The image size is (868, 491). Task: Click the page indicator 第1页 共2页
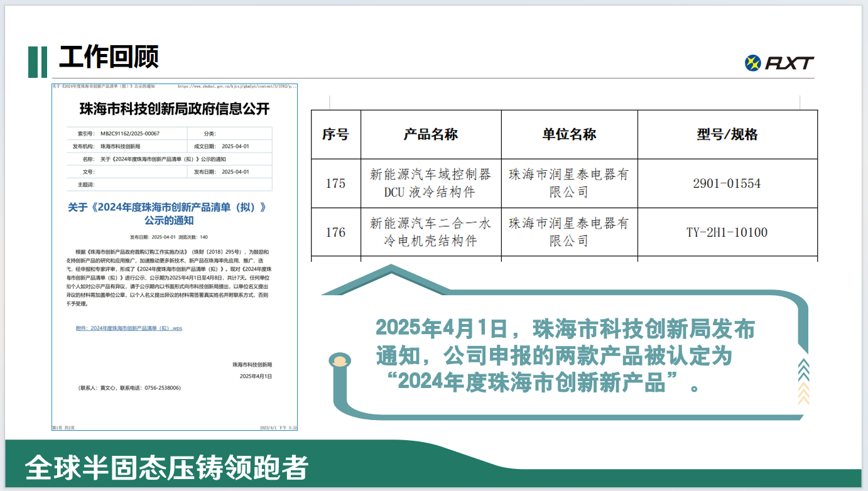[65, 427]
